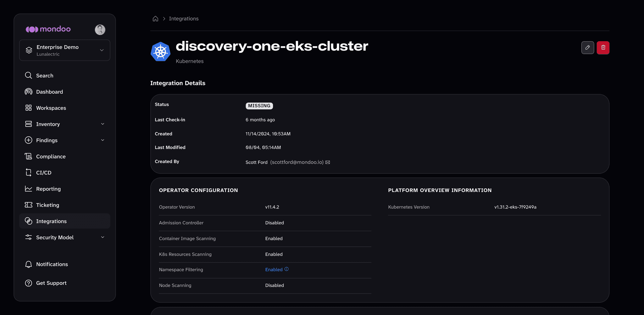This screenshot has height=315, width=644.
Task: Click the Inventory server icon
Action: [28, 124]
